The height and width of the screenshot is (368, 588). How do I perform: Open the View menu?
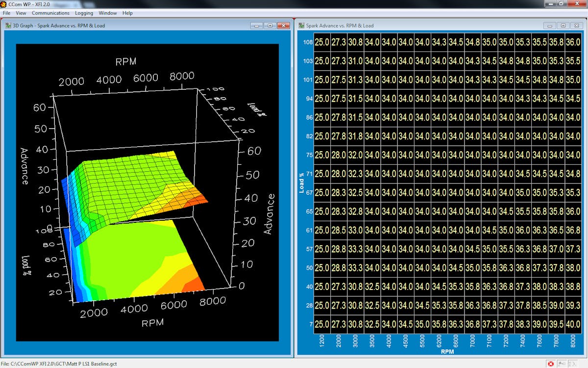21,13
